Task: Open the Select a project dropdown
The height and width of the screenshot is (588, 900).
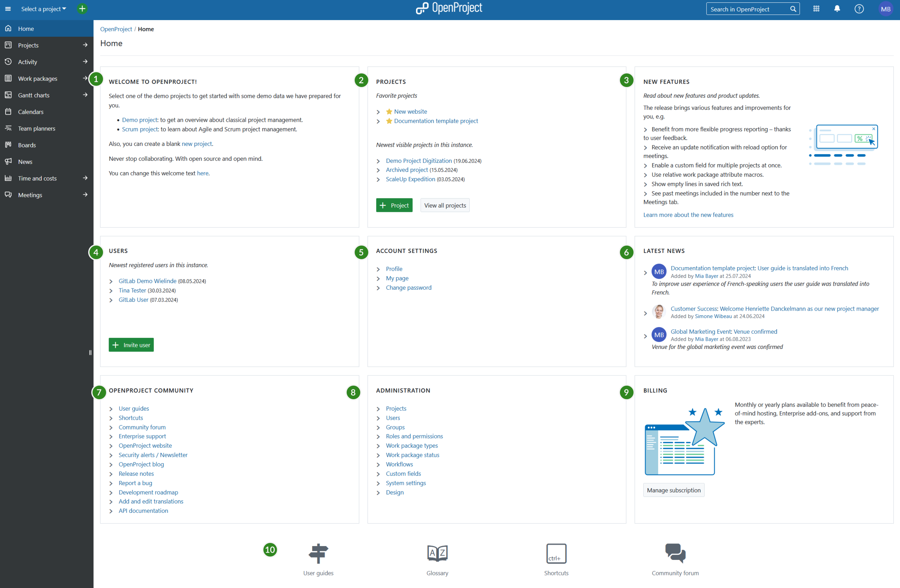Action: [43, 9]
